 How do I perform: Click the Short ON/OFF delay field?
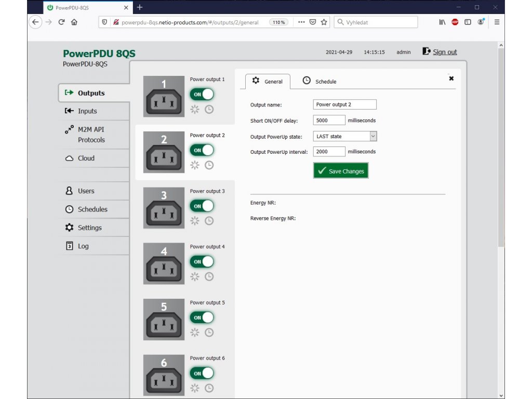(329, 121)
